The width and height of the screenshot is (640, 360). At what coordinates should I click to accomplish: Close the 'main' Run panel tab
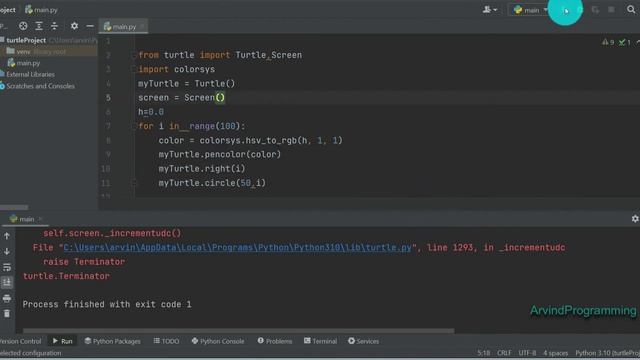(40, 219)
